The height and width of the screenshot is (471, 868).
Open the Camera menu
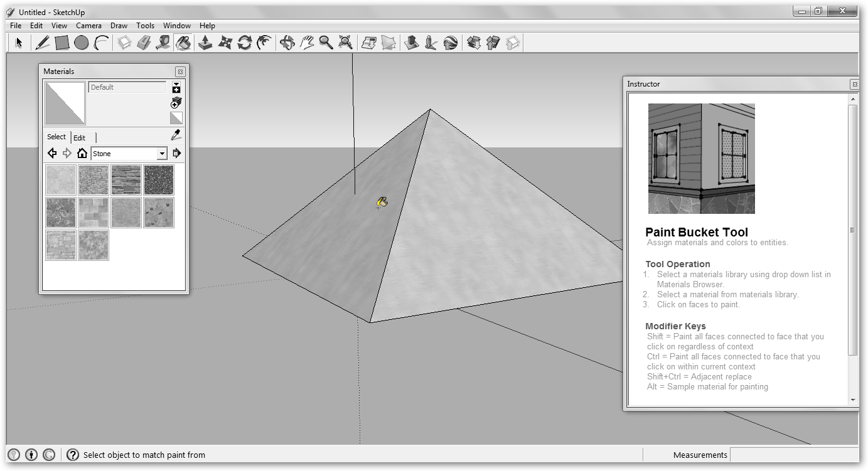pyautogui.click(x=88, y=26)
